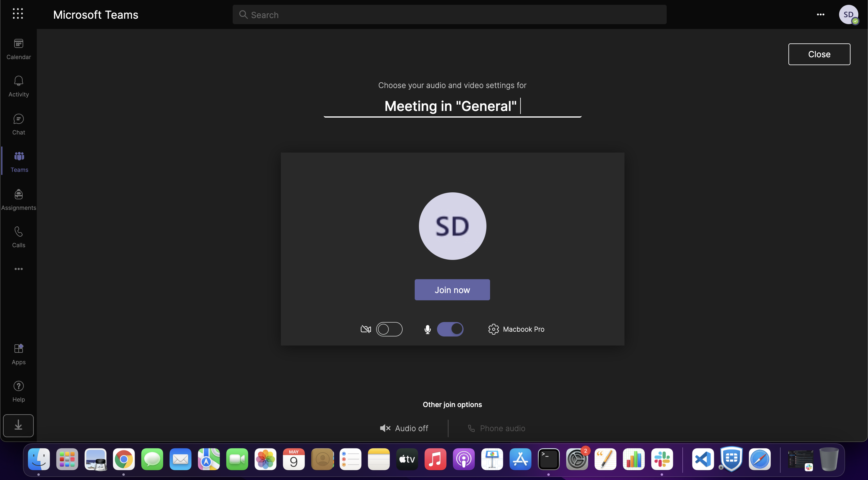Expand more apps ellipsis in sidebar

coord(18,269)
